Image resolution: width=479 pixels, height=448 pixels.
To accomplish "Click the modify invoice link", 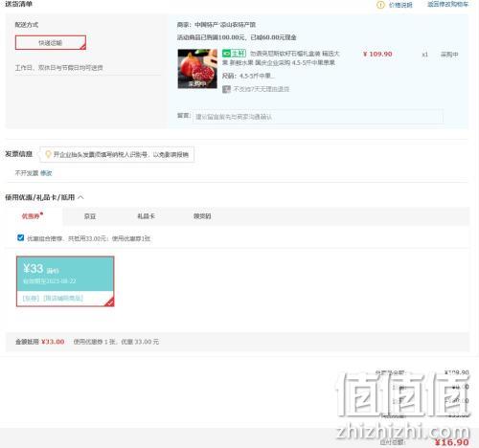I will (46, 173).
